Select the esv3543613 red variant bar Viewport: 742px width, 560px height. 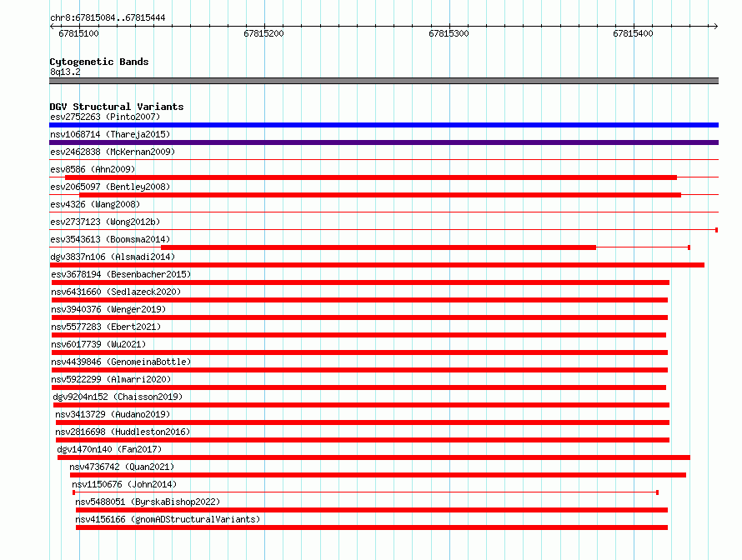point(379,247)
